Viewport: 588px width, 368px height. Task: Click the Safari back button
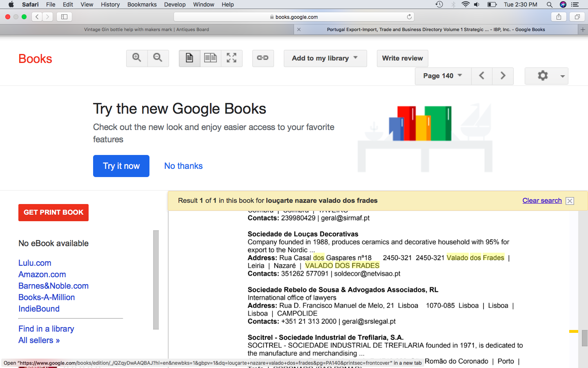point(37,17)
